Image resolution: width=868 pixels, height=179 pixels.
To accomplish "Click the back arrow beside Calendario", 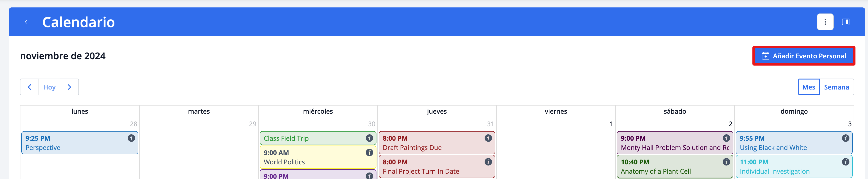I will pos(28,22).
